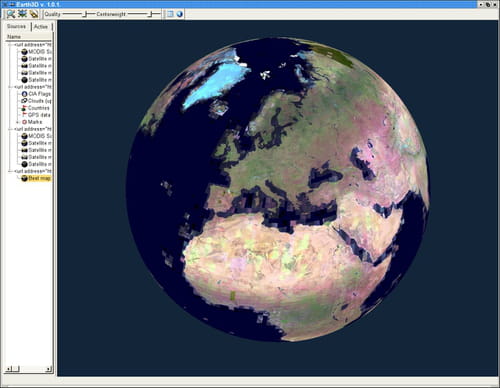
Task: Click the Countries flag icon in tree
Action: click(x=24, y=108)
